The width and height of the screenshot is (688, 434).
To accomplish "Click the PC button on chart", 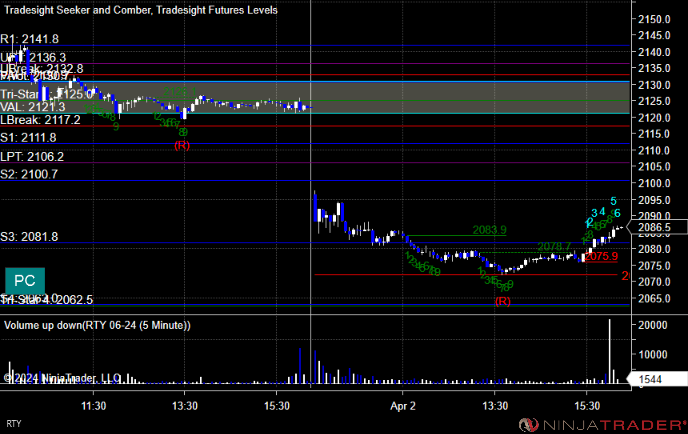I will [25, 281].
